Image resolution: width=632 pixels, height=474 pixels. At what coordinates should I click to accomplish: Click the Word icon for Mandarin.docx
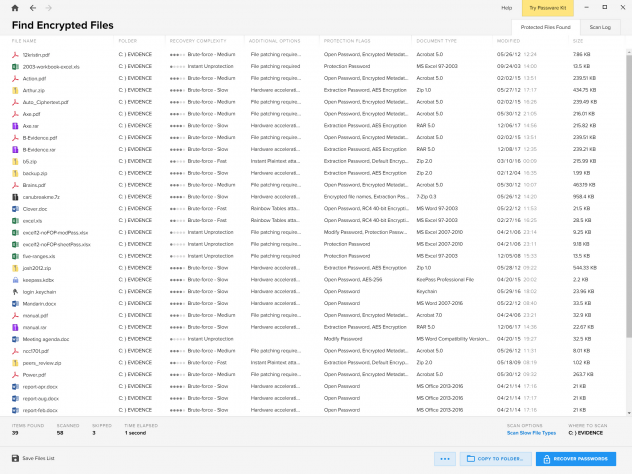(15, 300)
